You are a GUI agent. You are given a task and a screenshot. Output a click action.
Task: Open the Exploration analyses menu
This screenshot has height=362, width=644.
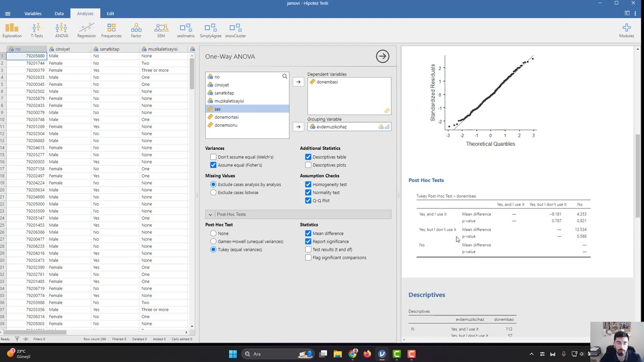(x=12, y=30)
